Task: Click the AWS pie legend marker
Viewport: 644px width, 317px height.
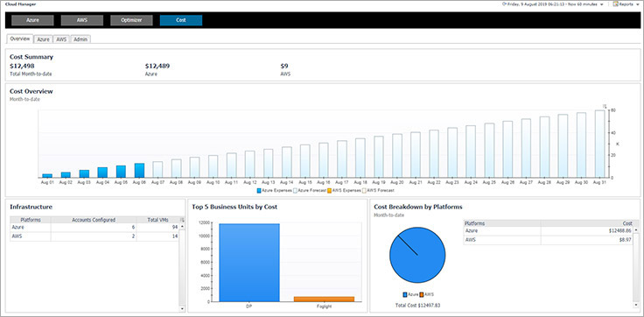Action: 422,294
